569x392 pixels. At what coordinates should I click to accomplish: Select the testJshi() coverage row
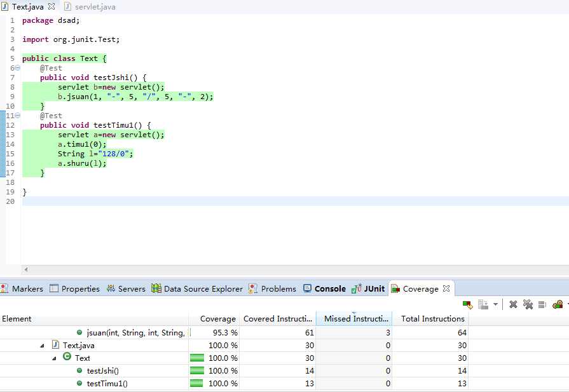click(234, 370)
